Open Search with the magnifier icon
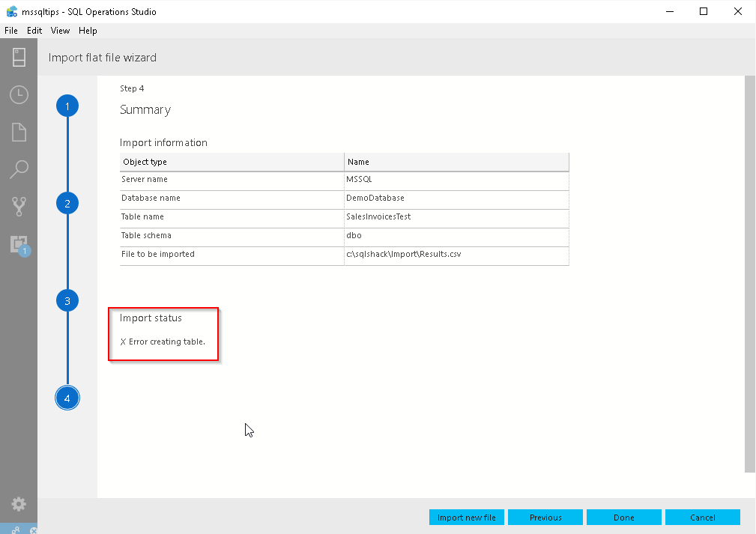Viewport: 756px width, 534px height. pyautogui.click(x=19, y=169)
